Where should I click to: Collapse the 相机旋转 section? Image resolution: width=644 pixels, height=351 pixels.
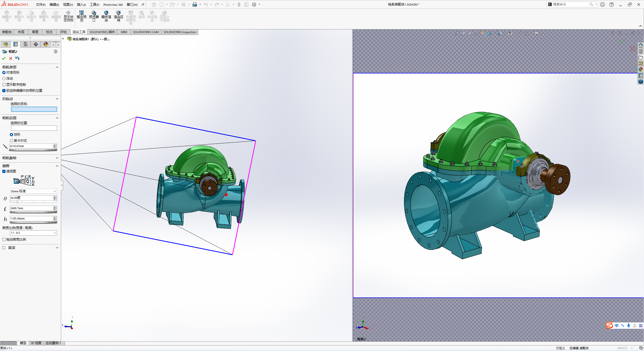(x=57, y=158)
